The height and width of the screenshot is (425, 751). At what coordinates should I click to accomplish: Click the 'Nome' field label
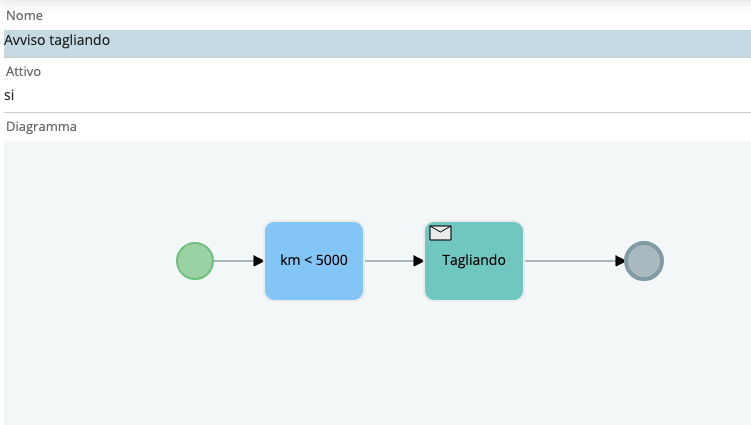pos(24,15)
